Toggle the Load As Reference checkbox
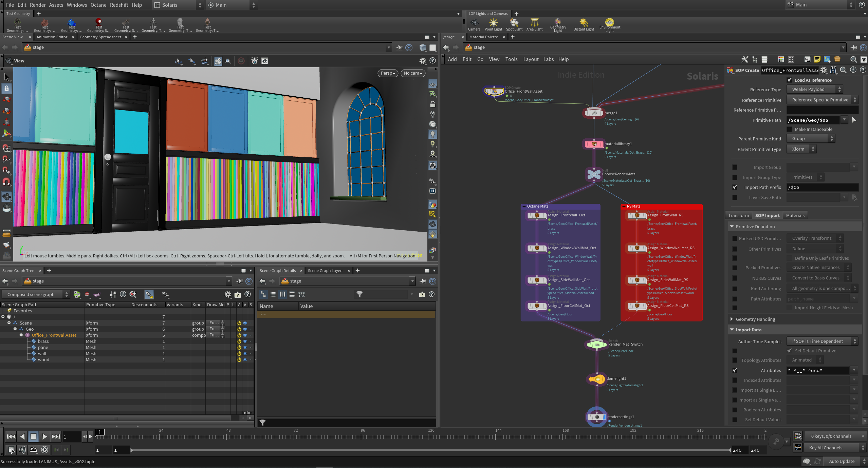Image resolution: width=868 pixels, height=468 pixels. 790,80
